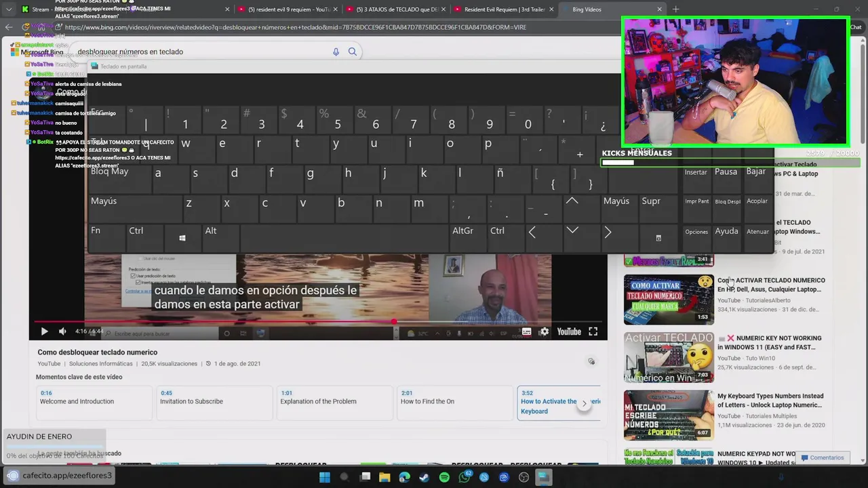The height and width of the screenshot is (488, 868).
Task: Switch to Resident Evil Requiem 3rd Trailer tab
Action: 503,9
